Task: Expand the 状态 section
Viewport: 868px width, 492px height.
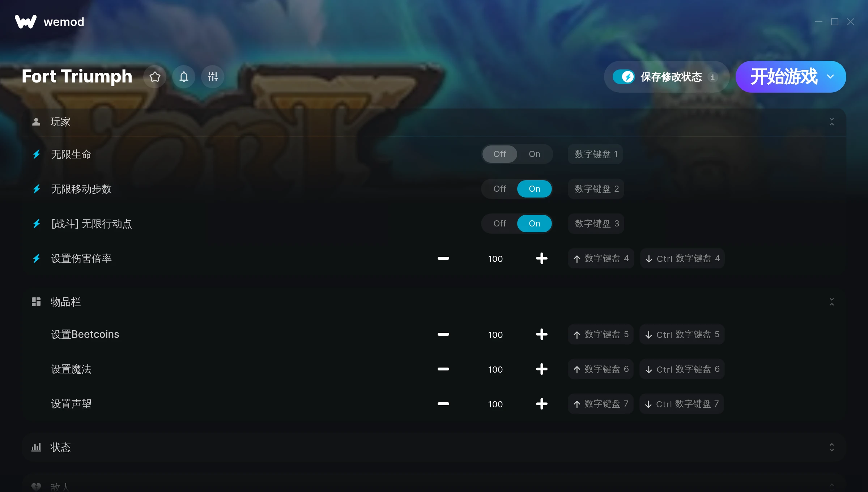Action: (831, 448)
